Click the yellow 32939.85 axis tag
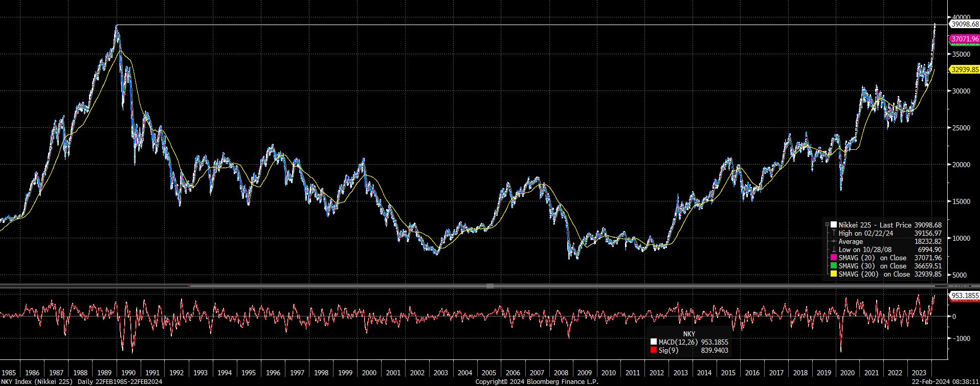Image resolution: width=980 pixels, height=386 pixels. (x=963, y=70)
